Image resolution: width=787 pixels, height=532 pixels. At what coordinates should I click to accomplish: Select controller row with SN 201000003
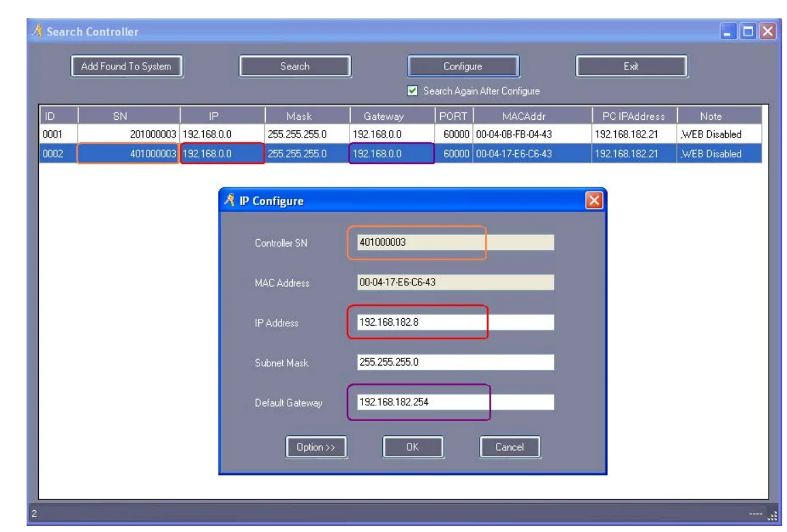pyautogui.click(x=400, y=134)
